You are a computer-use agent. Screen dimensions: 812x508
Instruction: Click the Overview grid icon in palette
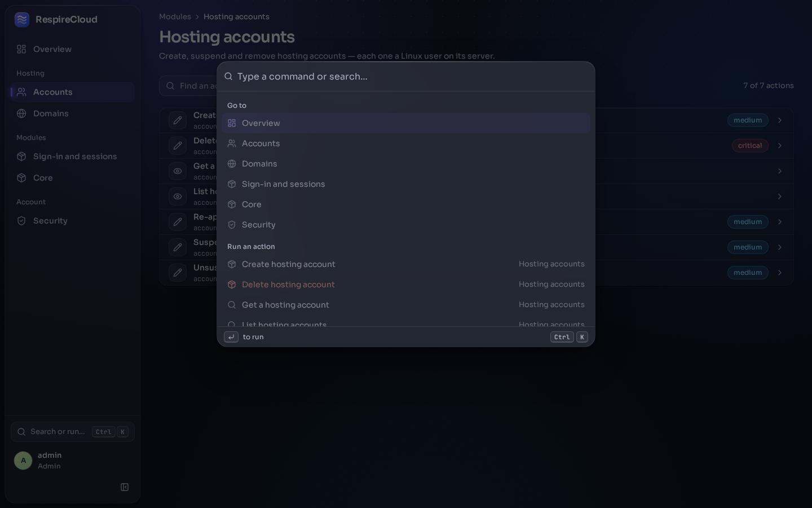232,123
